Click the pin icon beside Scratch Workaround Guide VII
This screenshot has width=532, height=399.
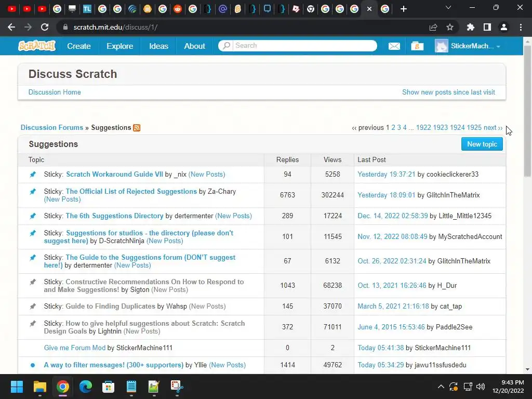pyautogui.click(x=33, y=175)
